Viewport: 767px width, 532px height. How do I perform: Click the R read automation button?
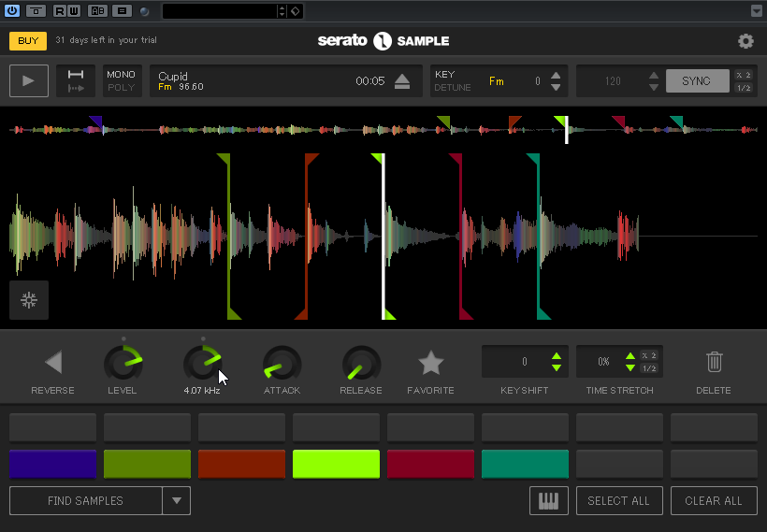click(x=59, y=11)
